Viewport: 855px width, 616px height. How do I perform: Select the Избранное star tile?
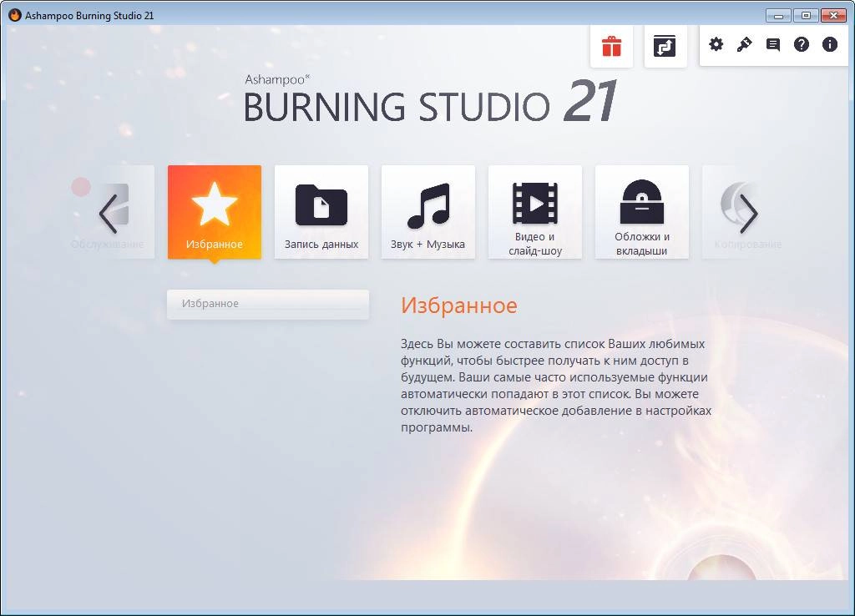point(215,212)
